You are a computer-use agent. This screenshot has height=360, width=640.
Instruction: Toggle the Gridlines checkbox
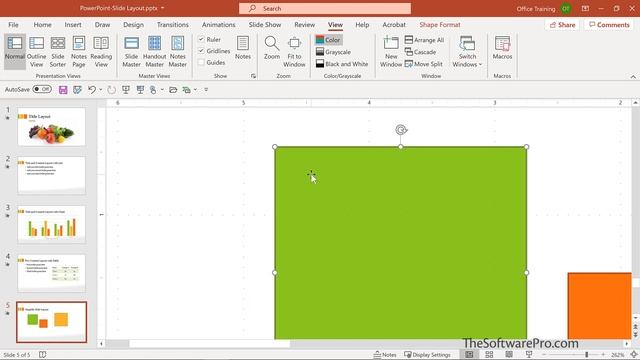click(201, 51)
